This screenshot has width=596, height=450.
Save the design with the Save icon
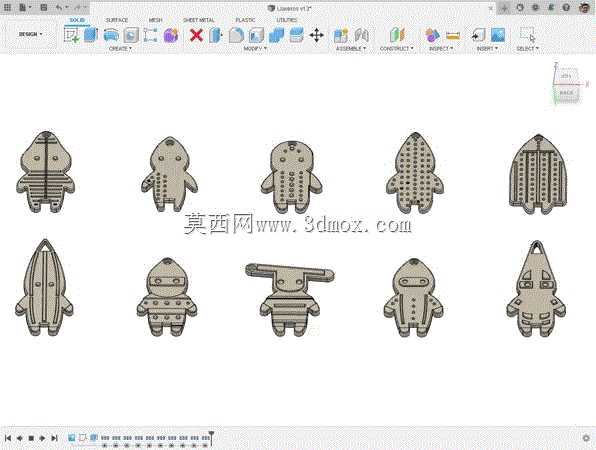pyautogui.click(x=44, y=7)
